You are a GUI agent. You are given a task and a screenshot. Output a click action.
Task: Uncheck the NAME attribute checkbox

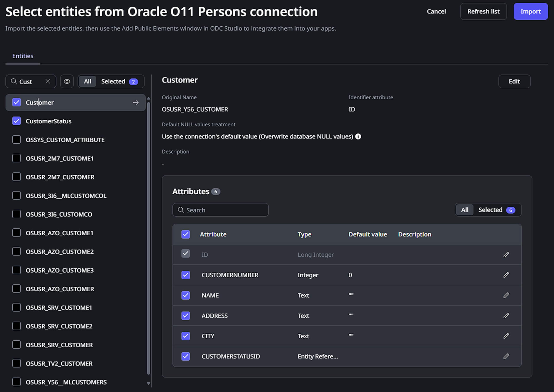[x=186, y=295]
